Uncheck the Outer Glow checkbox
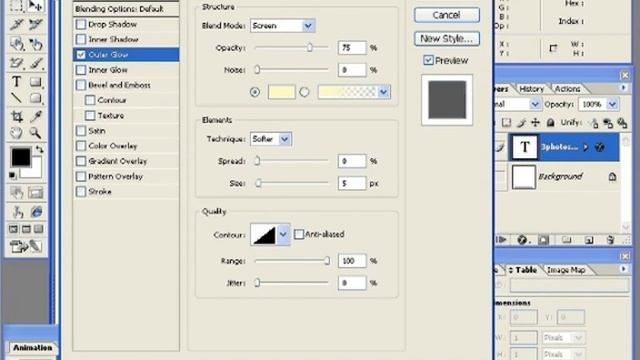This screenshot has width=640, height=360. 81,55
